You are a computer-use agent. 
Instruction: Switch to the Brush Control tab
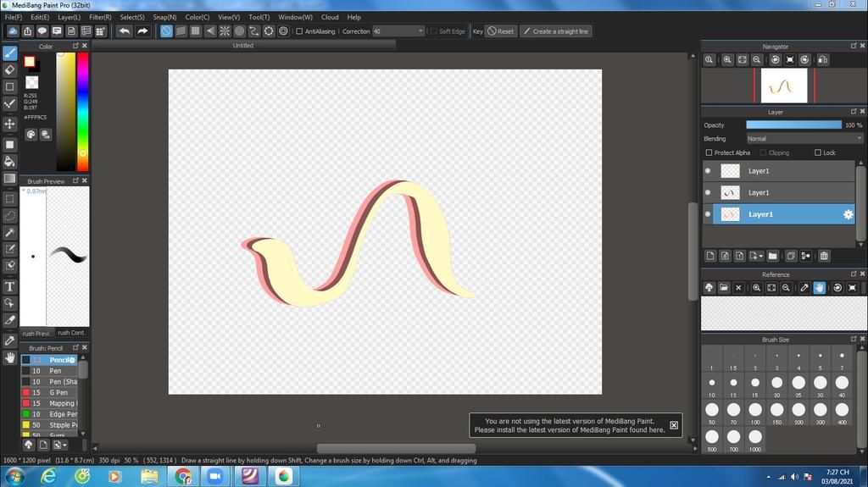[x=71, y=333]
